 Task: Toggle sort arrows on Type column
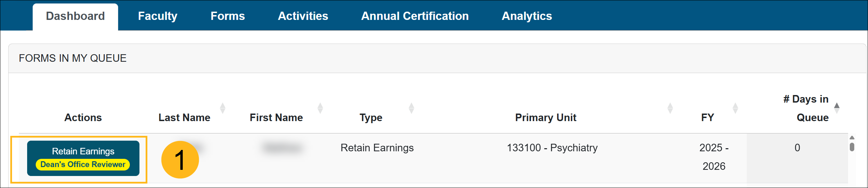[x=411, y=108]
